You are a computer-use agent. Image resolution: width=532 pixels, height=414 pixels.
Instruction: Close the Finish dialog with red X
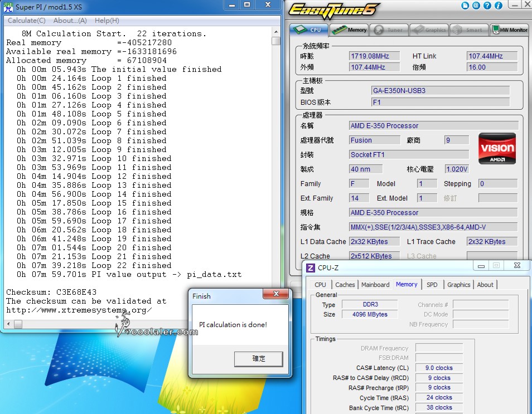click(x=276, y=294)
